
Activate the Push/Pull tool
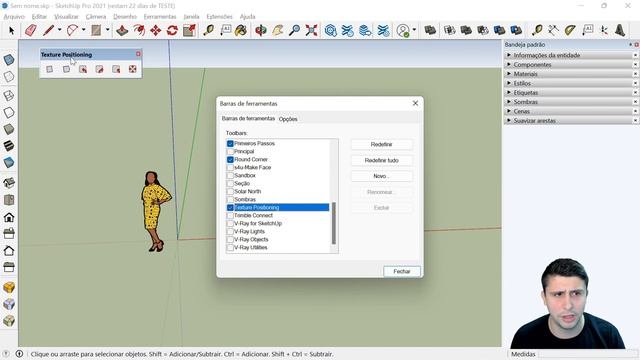click(122, 31)
